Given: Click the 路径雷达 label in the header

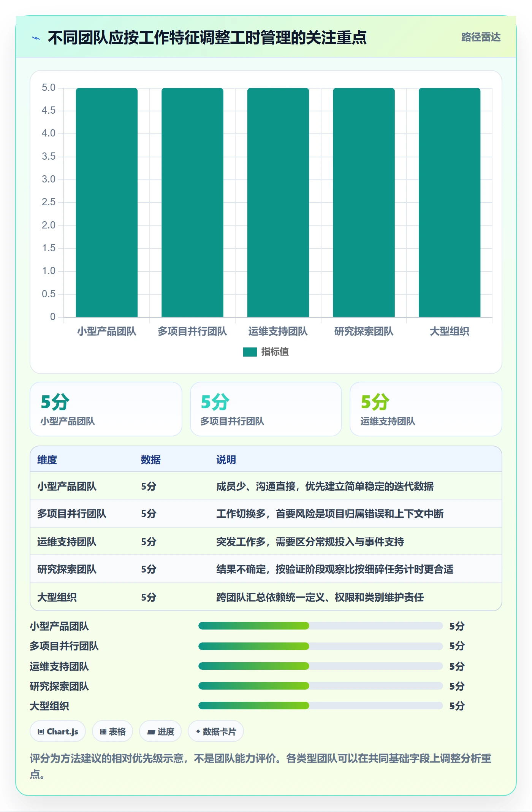Looking at the screenshot, I should [x=481, y=37].
